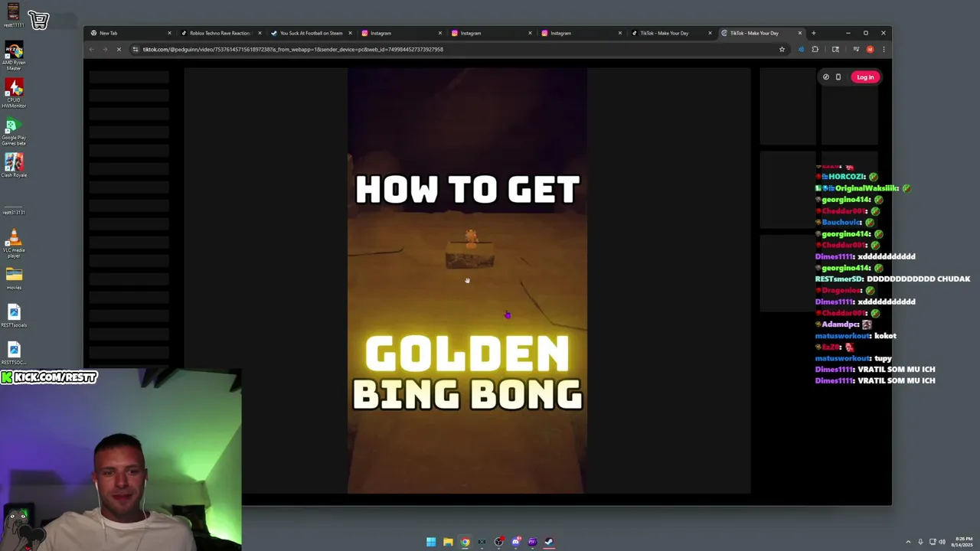This screenshot has height=551, width=980.
Task: Close the active TikTok tab
Action: pyautogui.click(x=800, y=33)
